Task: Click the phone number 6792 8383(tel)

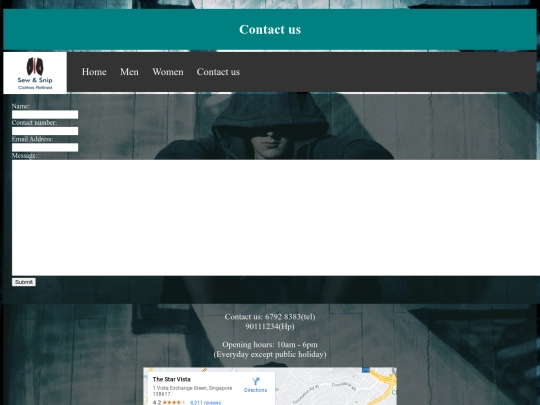Action: coord(290,317)
